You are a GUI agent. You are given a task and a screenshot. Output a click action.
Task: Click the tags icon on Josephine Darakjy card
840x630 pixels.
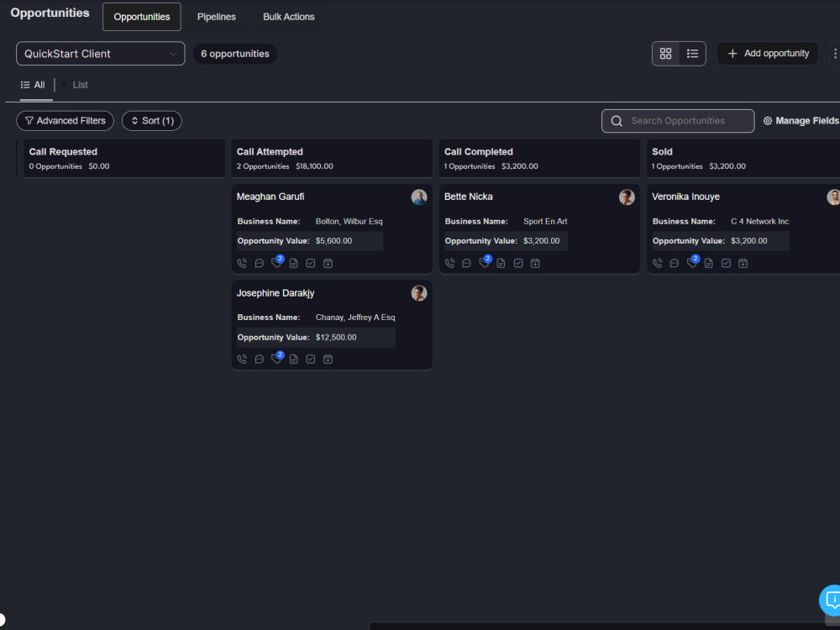point(276,359)
